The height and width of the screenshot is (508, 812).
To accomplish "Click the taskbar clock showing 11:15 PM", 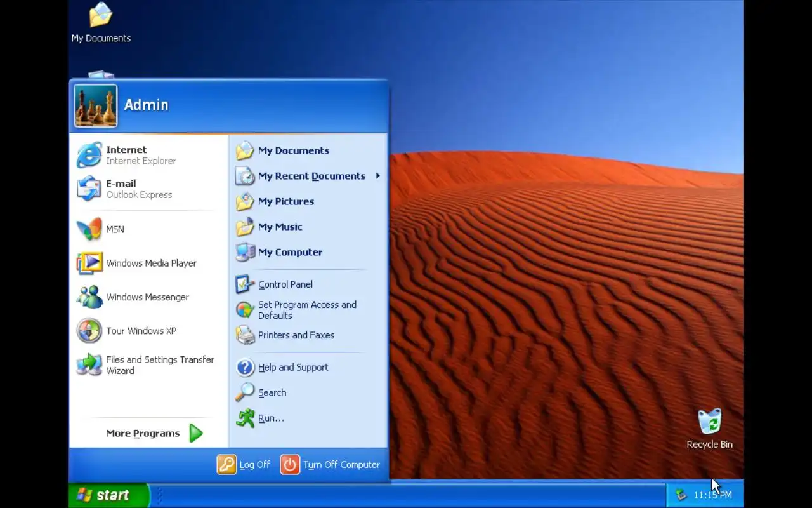I will click(712, 495).
